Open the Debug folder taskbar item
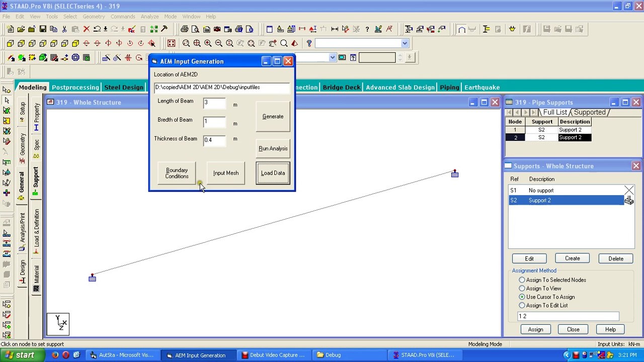Screen dimensions: 644x362 (x=350, y=355)
